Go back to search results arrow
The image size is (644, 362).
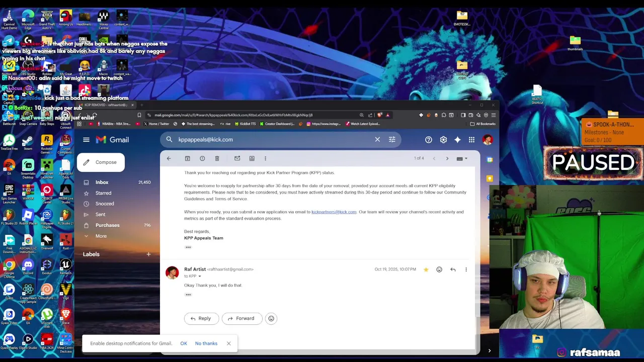(169, 158)
